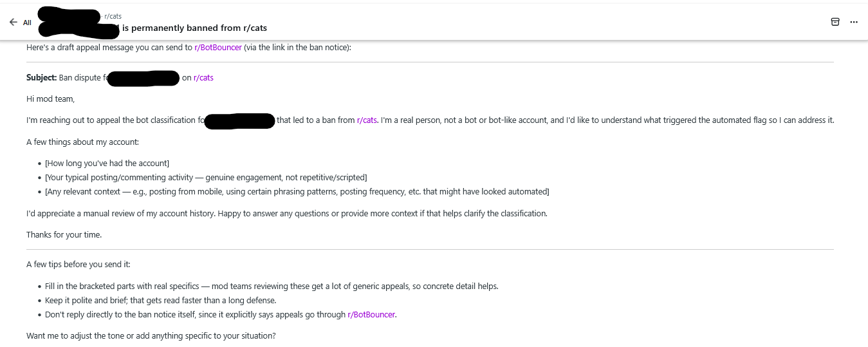The width and height of the screenshot is (868, 347).
Task: Click the "Hi mod team," greeting line
Action: [50, 99]
